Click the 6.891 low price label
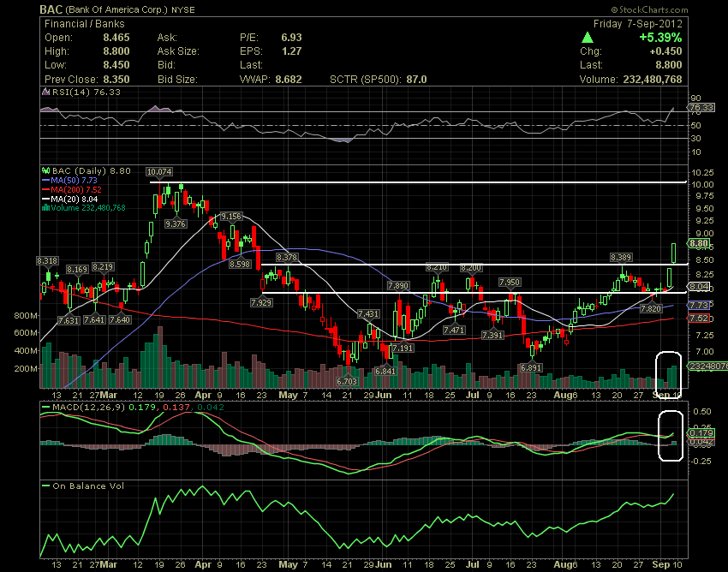 (x=531, y=367)
